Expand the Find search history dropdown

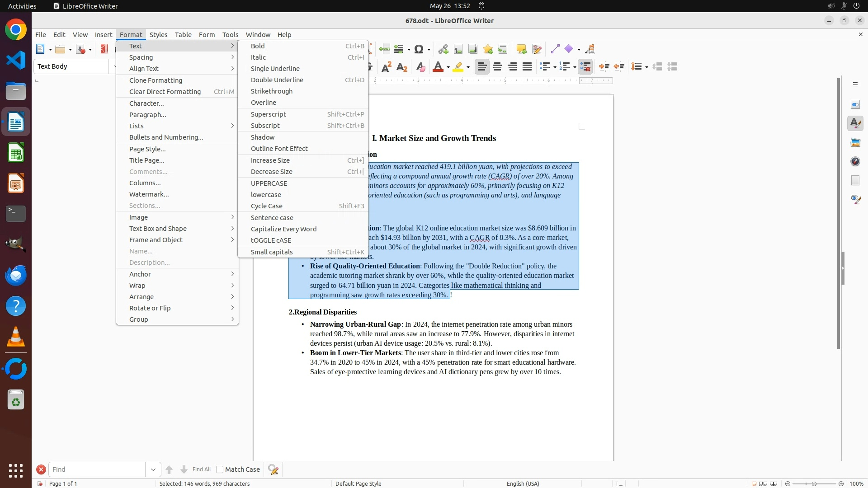tap(153, 469)
